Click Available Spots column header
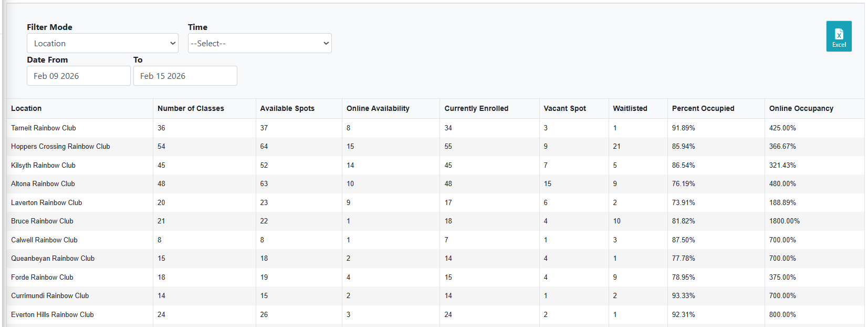Viewport: 868px width, 327px height. [287, 108]
